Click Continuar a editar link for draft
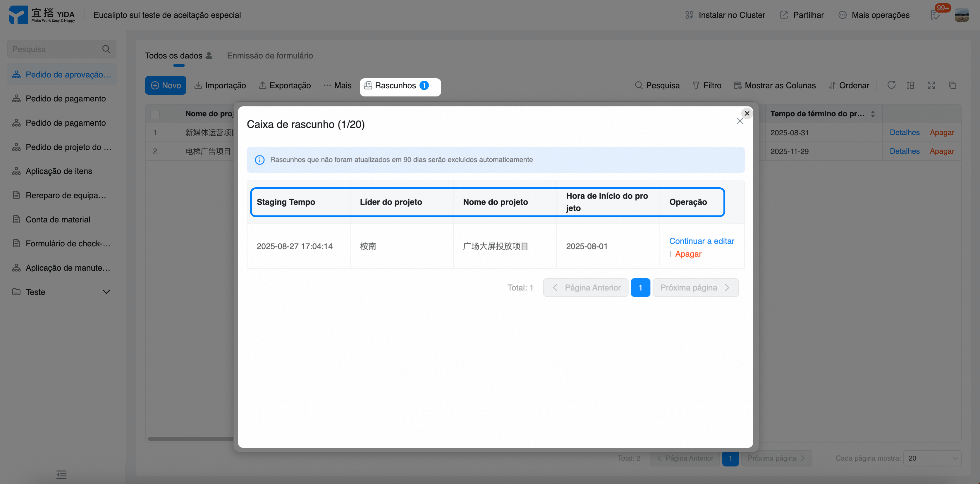 click(702, 241)
